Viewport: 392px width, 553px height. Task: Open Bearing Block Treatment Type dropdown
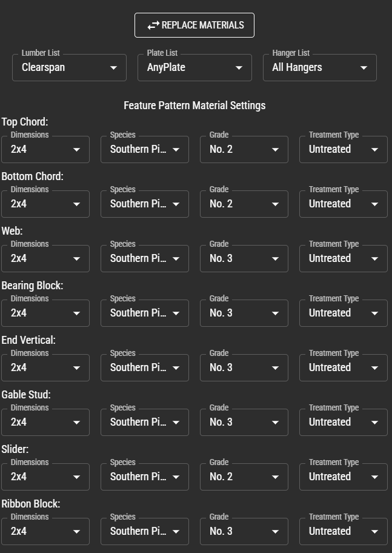(x=344, y=313)
